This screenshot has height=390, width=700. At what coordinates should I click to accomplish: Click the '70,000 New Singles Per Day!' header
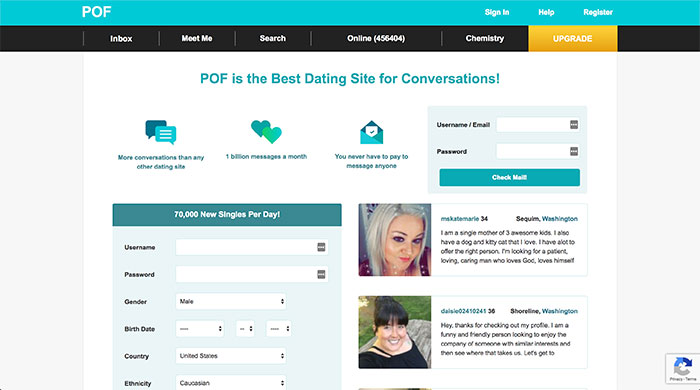[x=227, y=215]
